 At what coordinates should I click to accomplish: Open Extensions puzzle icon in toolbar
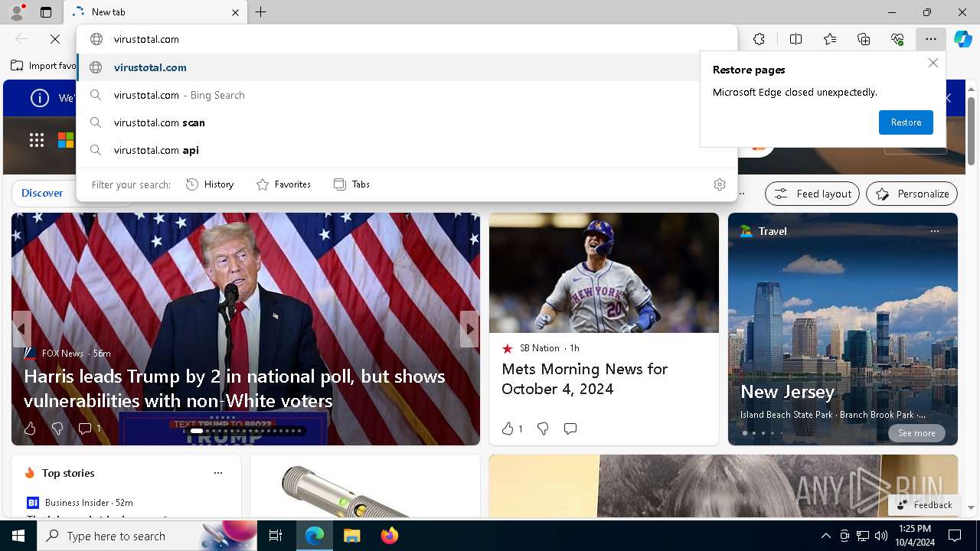(759, 39)
